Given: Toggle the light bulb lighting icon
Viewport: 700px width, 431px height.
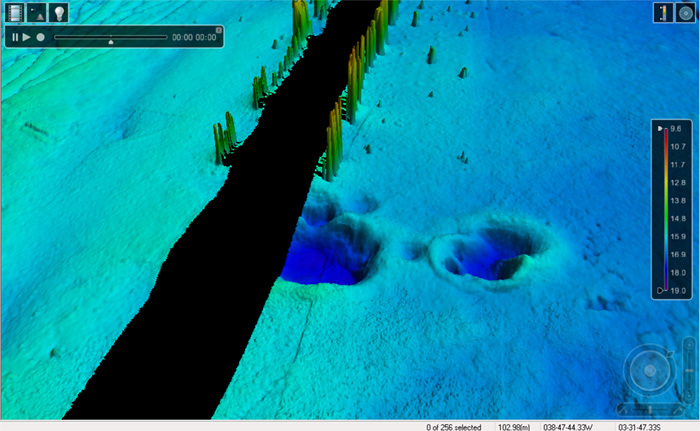Looking at the screenshot, I should point(59,13).
